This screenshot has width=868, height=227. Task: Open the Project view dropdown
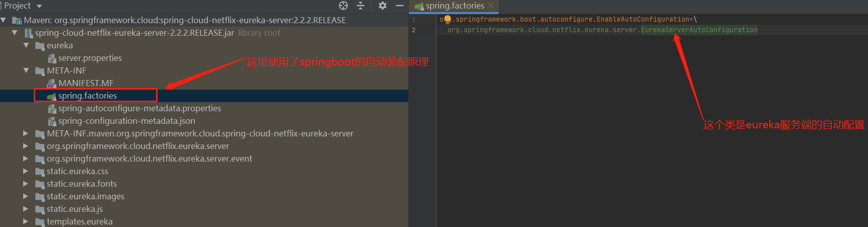[39, 6]
